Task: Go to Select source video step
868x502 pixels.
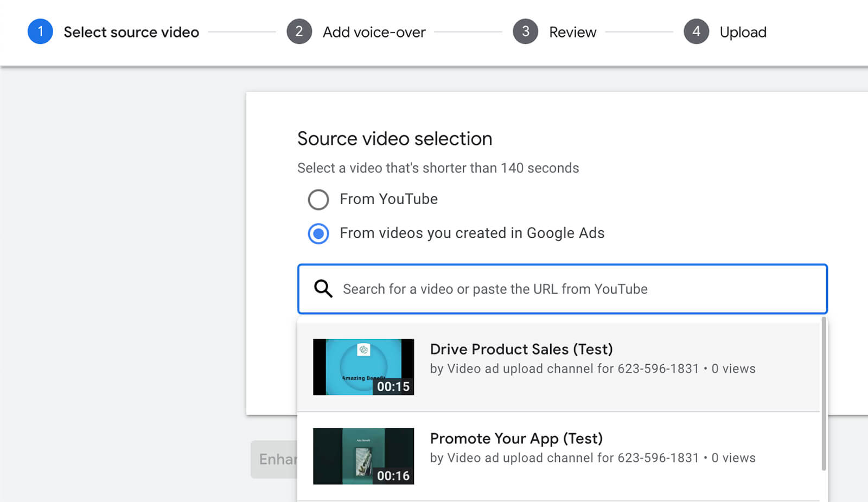Action: pyautogui.click(x=131, y=32)
